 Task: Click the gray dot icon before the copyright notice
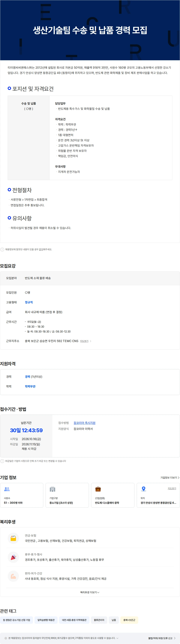[6, 638]
